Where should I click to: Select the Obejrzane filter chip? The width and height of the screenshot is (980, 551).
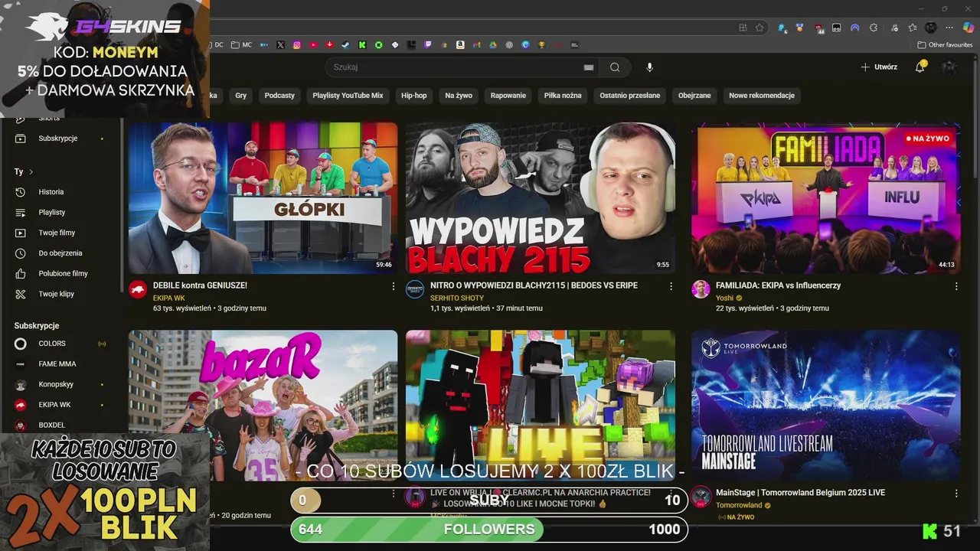coord(694,96)
